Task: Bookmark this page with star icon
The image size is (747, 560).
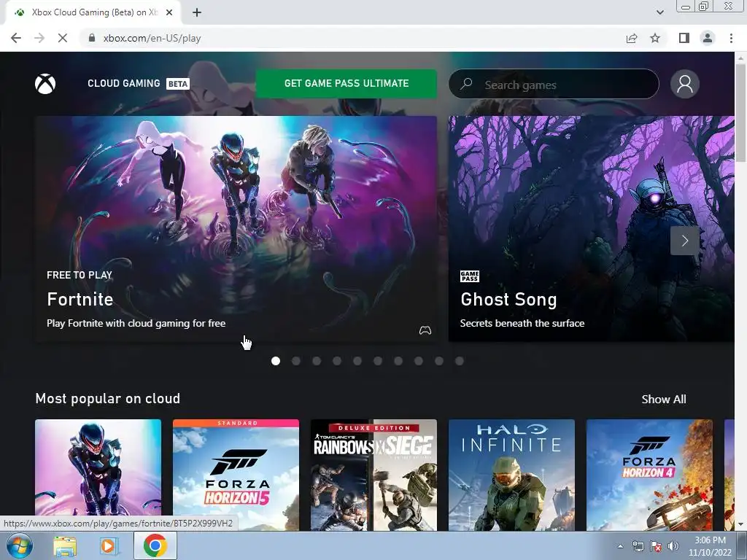Action: click(655, 38)
